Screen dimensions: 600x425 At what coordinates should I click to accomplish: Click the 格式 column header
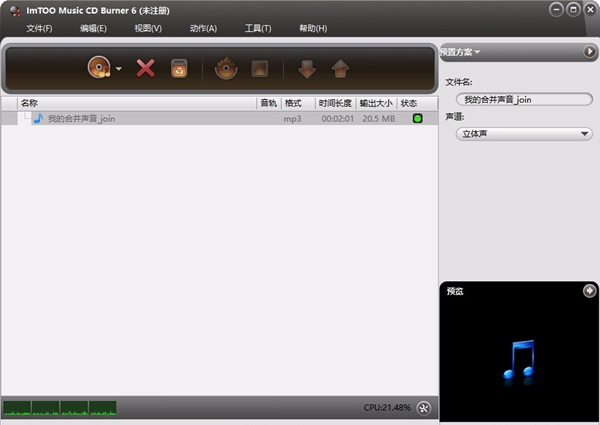[x=298, y=103]
